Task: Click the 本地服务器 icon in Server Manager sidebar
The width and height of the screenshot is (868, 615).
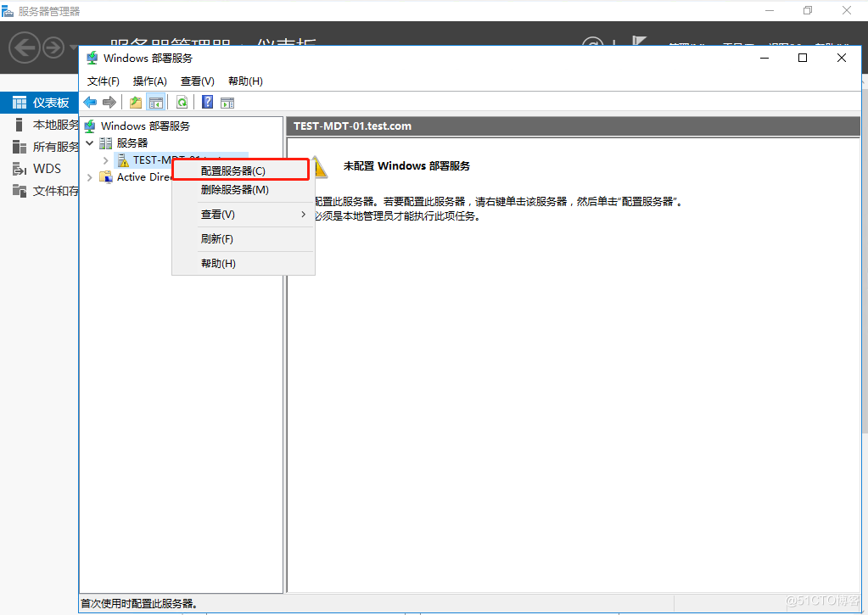Action: 20,125
